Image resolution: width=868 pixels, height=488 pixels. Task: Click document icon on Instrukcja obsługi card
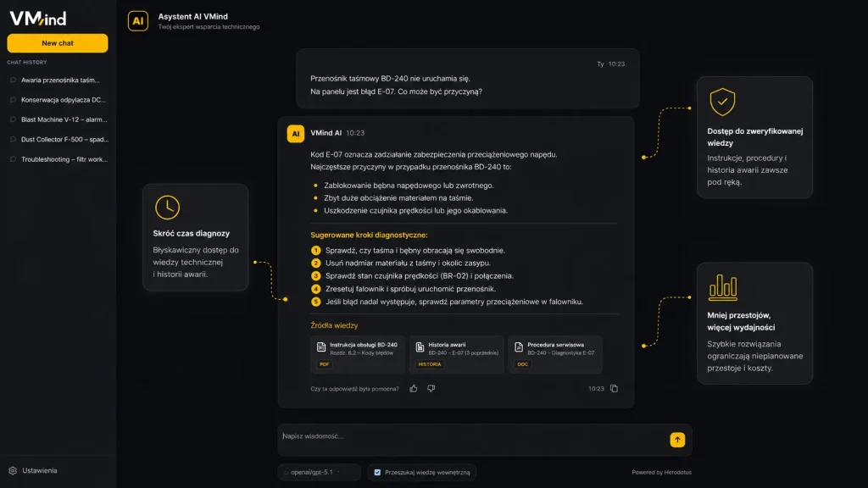click(321, 347)
